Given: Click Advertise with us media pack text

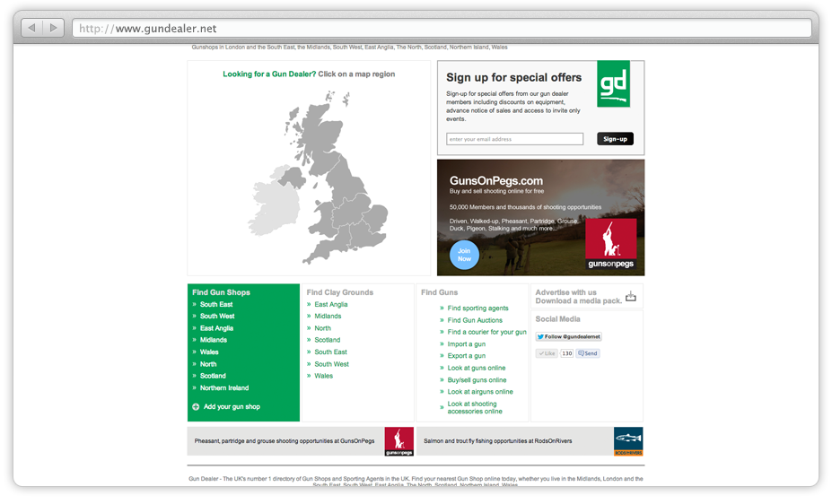Looking at the screenshot, I should (x=578, y=296).
